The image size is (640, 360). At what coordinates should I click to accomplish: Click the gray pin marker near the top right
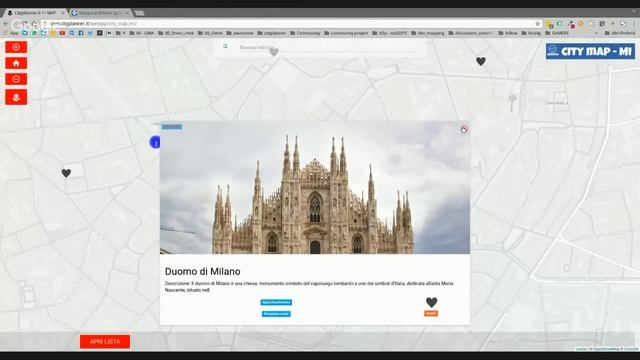point(512,101)
